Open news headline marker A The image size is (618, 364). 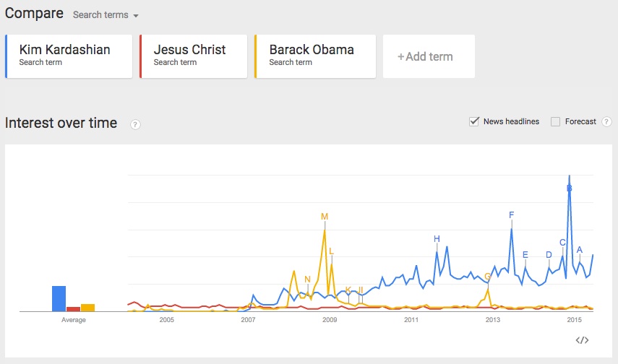[579, 250]
